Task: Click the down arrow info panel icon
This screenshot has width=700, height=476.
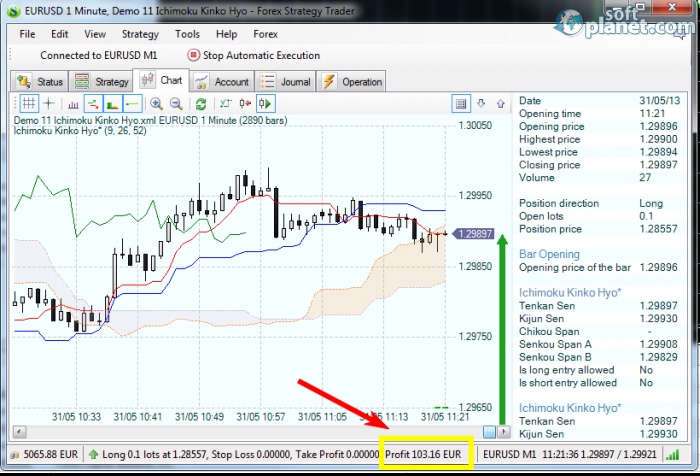Action: (x=481, y=104)
